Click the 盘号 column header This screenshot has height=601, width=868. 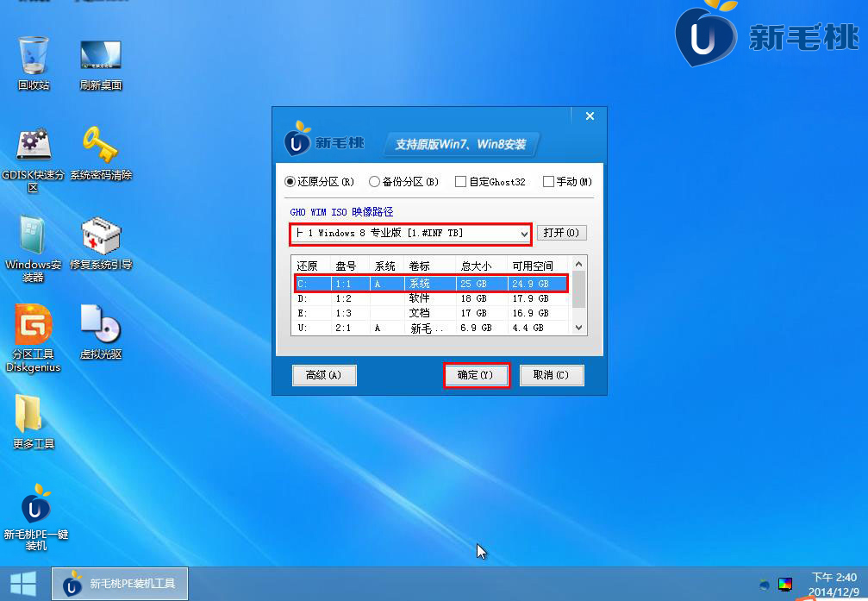350,266
